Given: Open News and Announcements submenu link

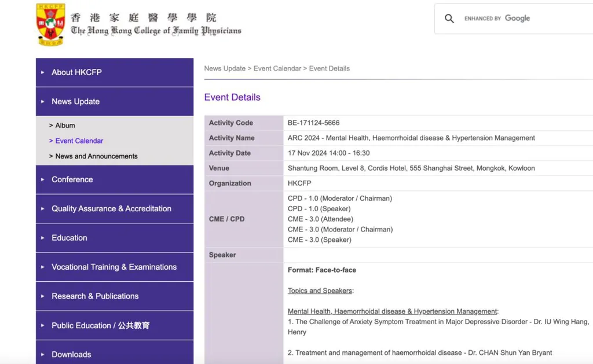Looking at the screenshot, I should coord(97,156).
